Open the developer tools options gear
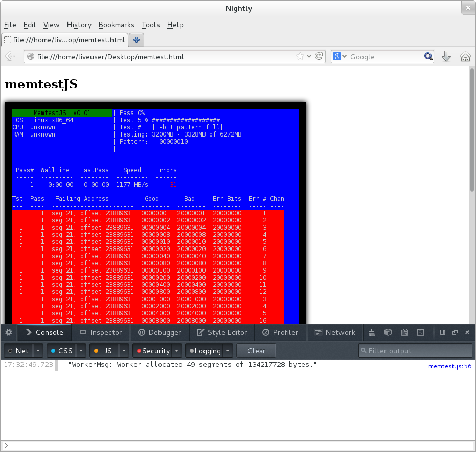This screenshot has height=452, width=476. pyautogui.click(x=9, y=332)
